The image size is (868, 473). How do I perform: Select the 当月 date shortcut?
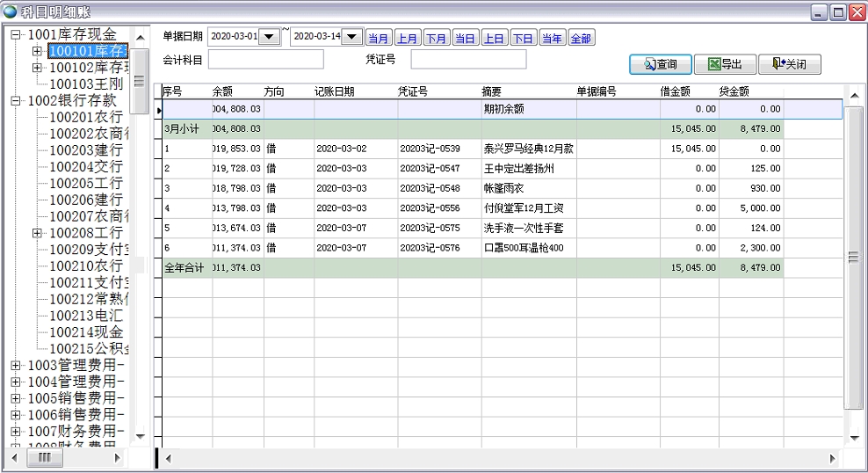pos(378,38)
